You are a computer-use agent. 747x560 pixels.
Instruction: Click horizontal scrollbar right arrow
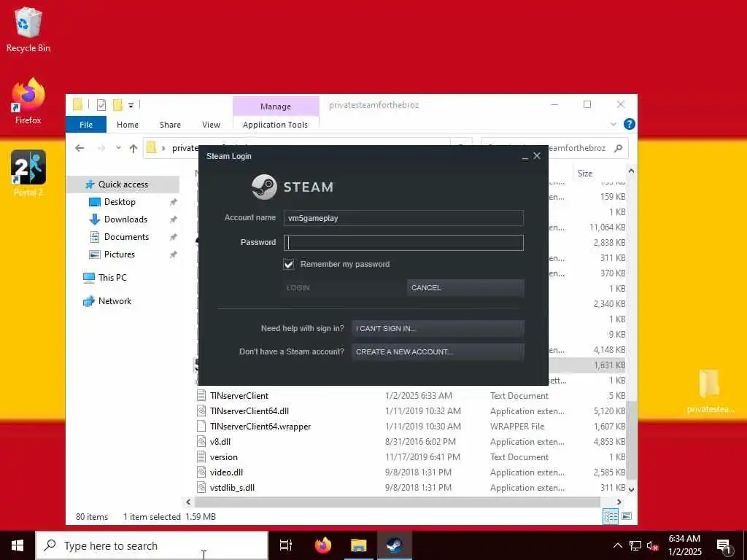click(x=619, y=502)
